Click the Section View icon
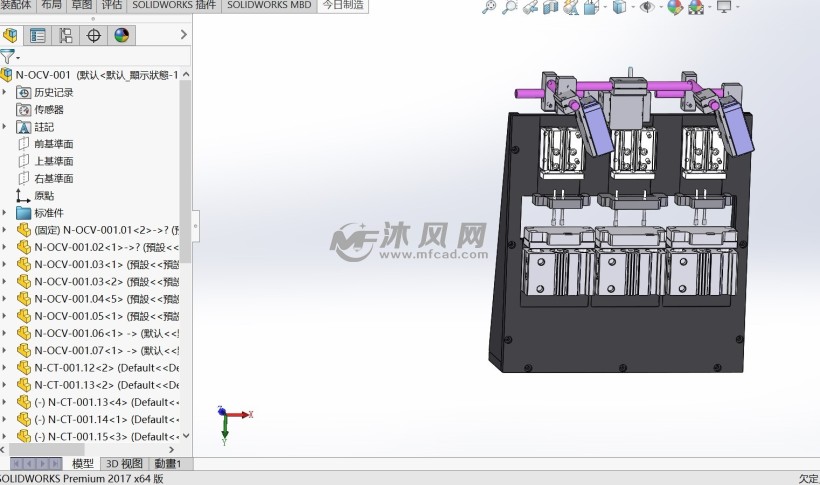The width and height of the screenshot is (820, 485). point(551,8)
